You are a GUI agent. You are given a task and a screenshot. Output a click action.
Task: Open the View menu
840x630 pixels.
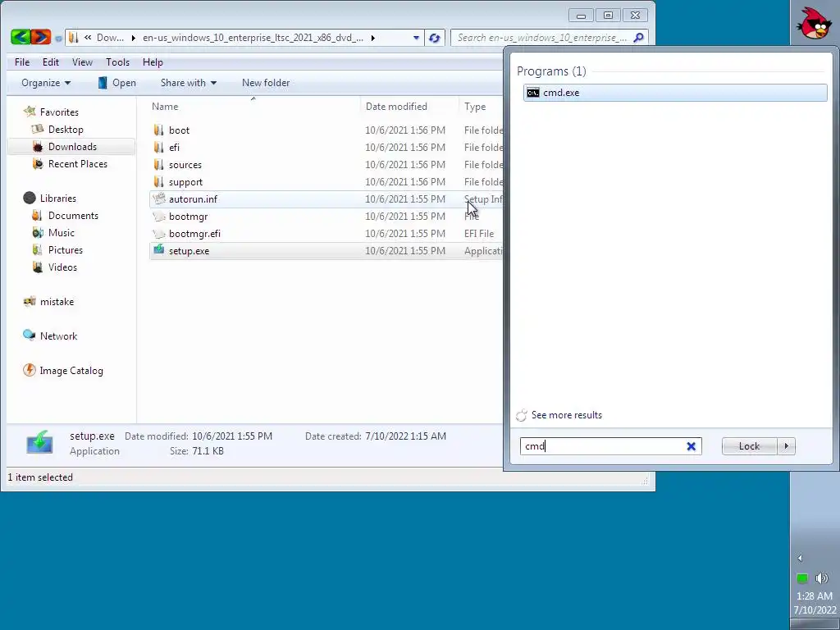click(x=83, y=62)
